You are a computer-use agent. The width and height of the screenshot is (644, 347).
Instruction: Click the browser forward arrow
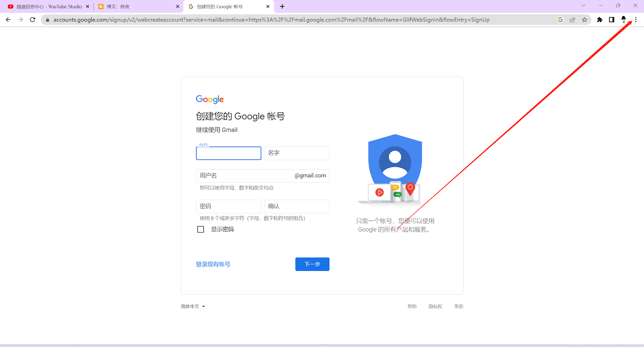[x=21, y=20]
